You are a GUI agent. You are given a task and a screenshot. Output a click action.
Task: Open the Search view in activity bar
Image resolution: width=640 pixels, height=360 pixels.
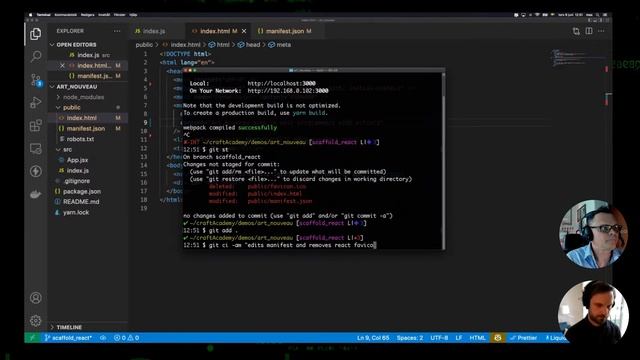point(36,56)
